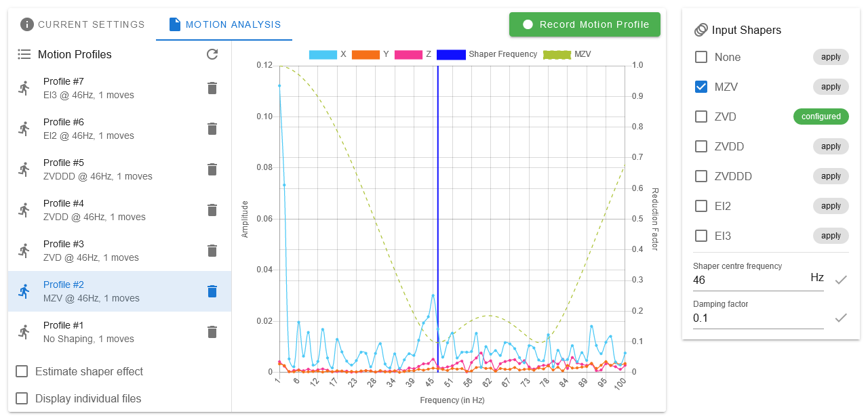Delete Profile #7 with trash icon
The image size is (868, 420).
(x=212, y=88)
